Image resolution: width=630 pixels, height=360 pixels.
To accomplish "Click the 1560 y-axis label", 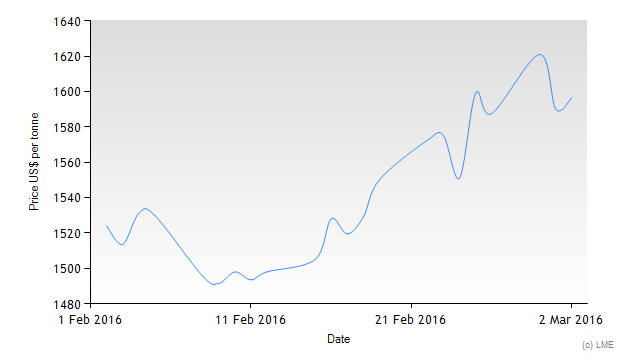I will tap(67, 163).
